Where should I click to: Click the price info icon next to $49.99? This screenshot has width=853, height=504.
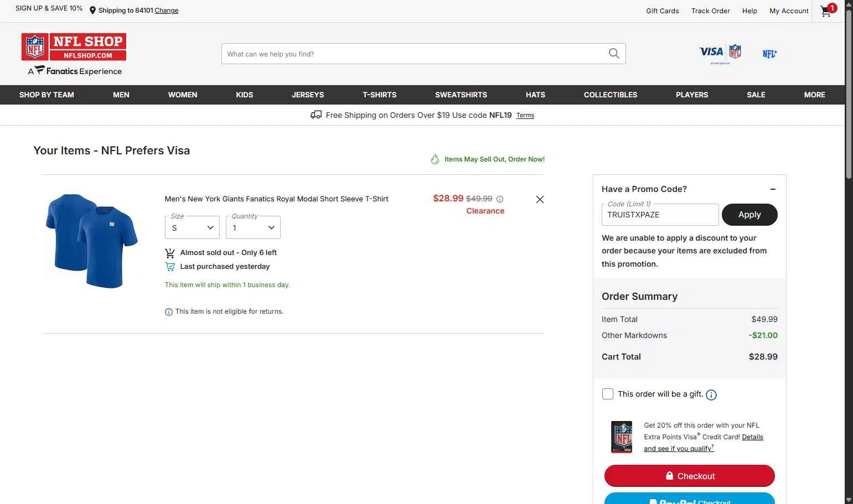pos(500,199)
